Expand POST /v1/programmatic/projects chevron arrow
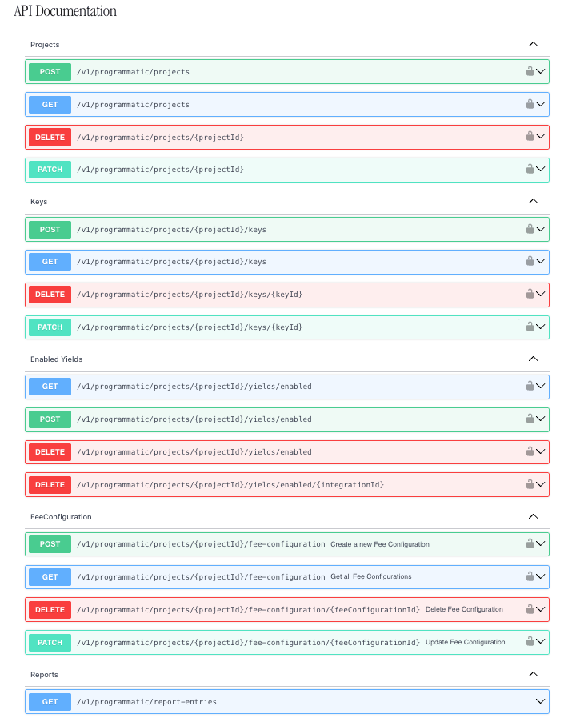Image resolution: width=588 pixels, height=726 pixels. tap(540, 71)
